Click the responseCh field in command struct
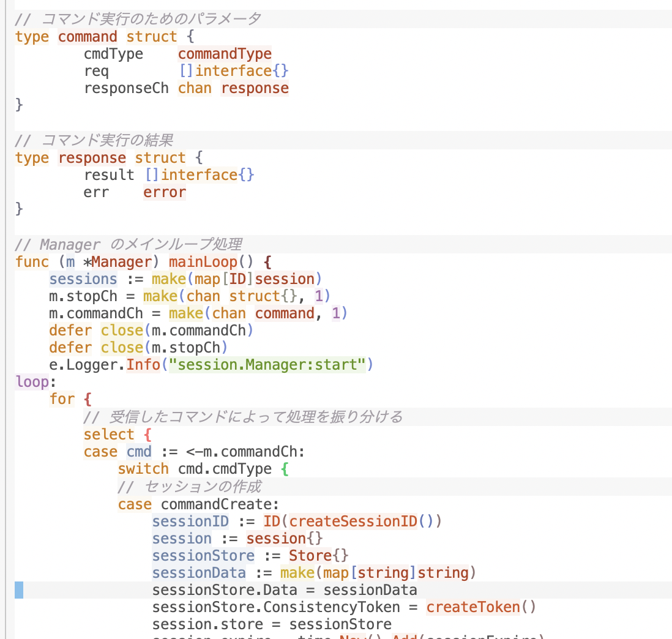Viewport: 672px width, 639px height. pos(126,88)
